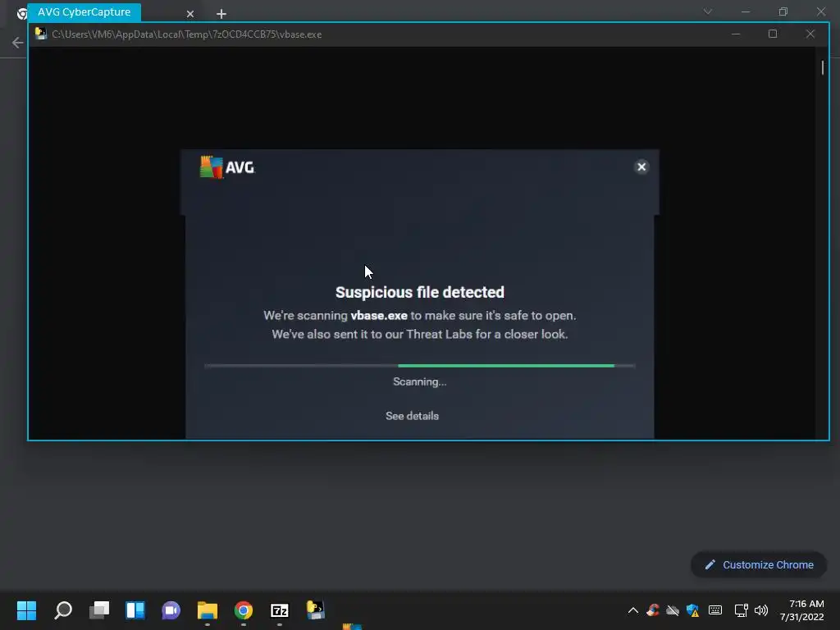
Task: Open the Windows Start menu
Action: coord(26,610)
